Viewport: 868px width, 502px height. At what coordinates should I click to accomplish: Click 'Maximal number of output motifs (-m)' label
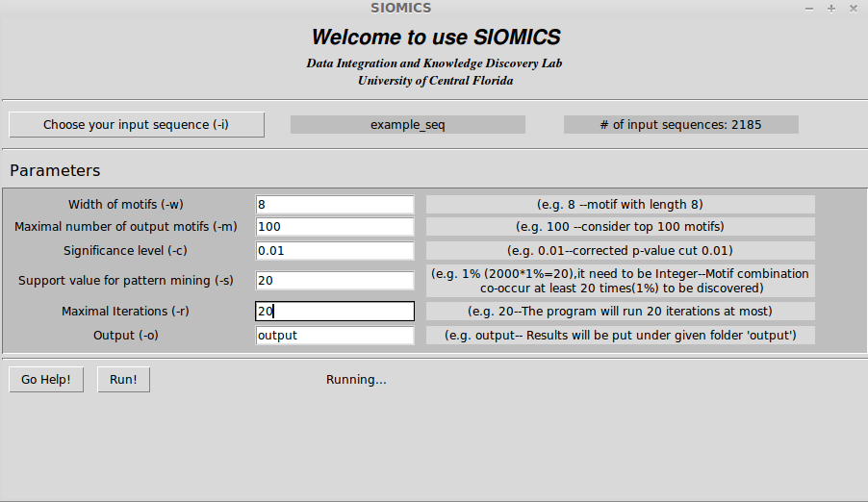click(x=126, y=227)
